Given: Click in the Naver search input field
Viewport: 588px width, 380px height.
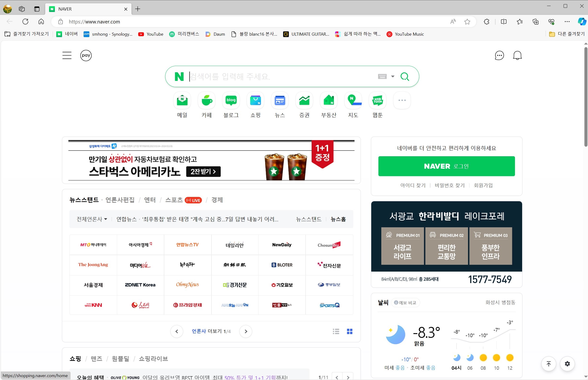Looking at the screenshot, I should 281,77.
